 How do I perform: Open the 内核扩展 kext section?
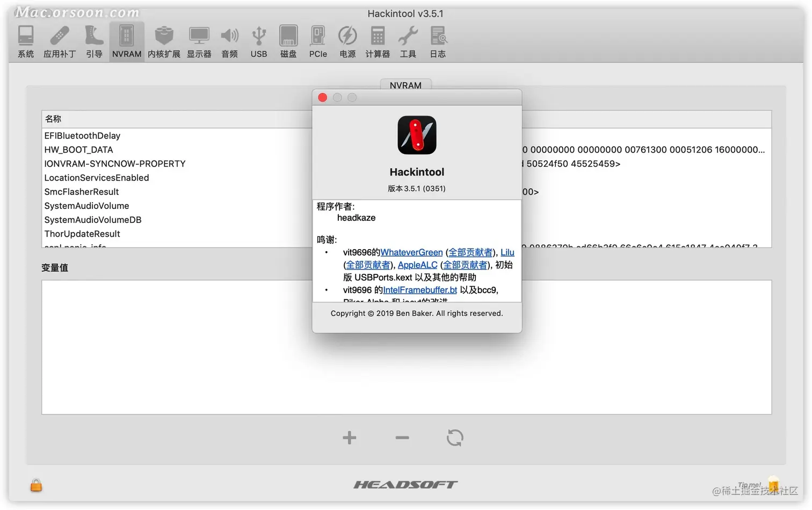[164, 41]
